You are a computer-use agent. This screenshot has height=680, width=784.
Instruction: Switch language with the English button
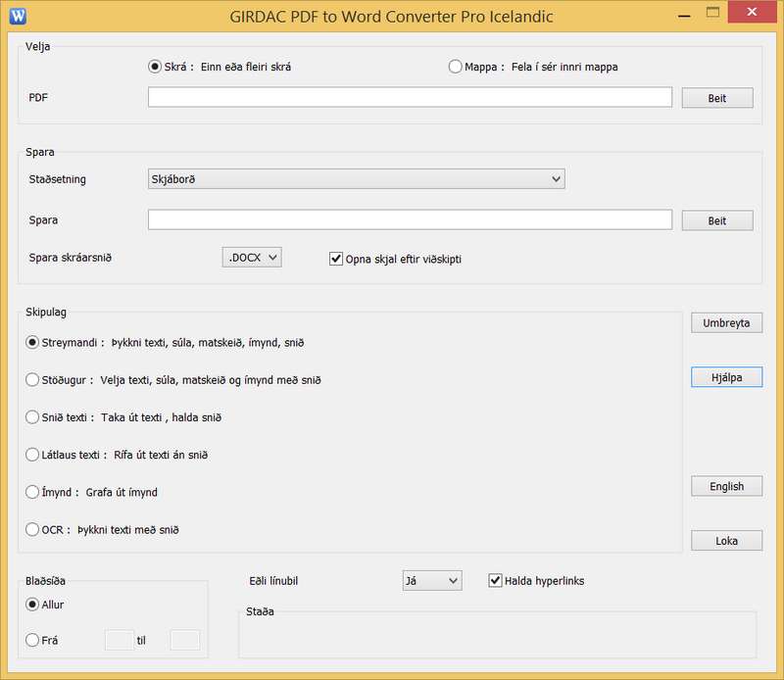click(x=726, y=486)
